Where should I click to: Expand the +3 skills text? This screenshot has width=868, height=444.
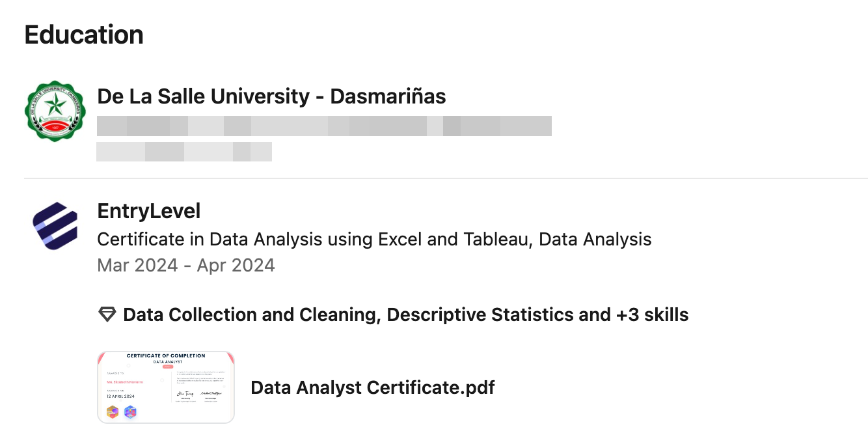(x=653, y=315)
